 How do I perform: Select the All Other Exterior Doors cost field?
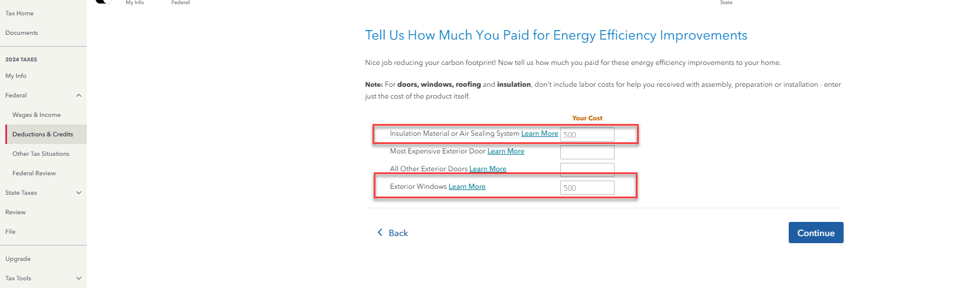[587, 170]
